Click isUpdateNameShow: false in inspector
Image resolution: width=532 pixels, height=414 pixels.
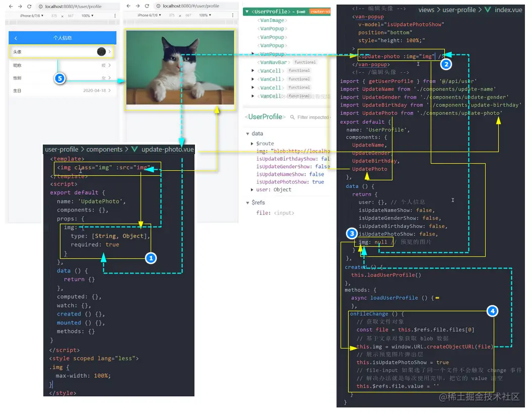[290, 174]
